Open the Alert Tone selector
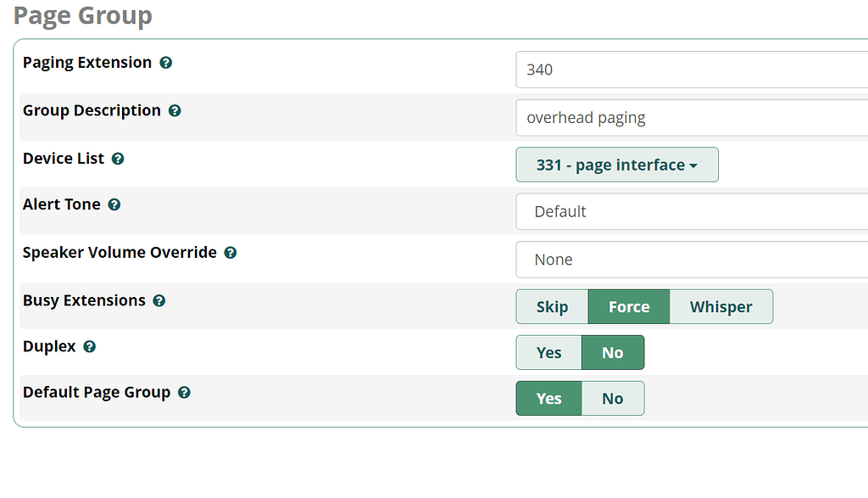The height and width of the screenshot is (498, 868). pos(692,211)
